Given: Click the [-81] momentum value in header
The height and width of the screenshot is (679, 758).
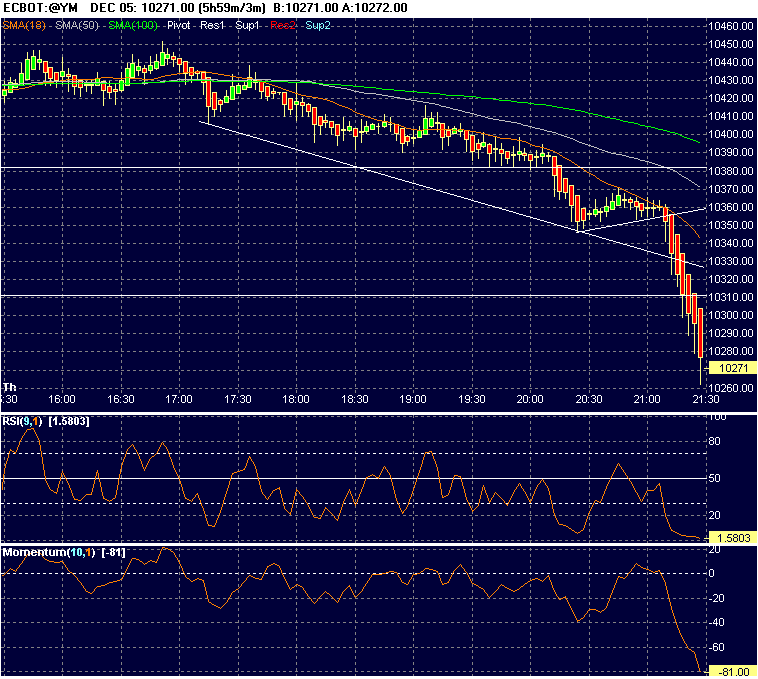Looking at the screenshot, I should [x=113, y=552].
